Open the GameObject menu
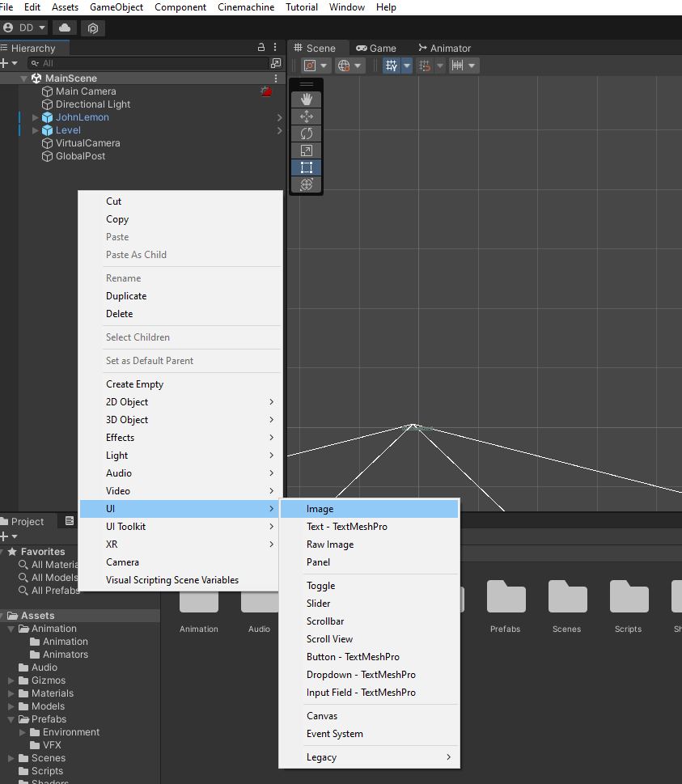Screen dimensions: 682x784 (116, 7)
